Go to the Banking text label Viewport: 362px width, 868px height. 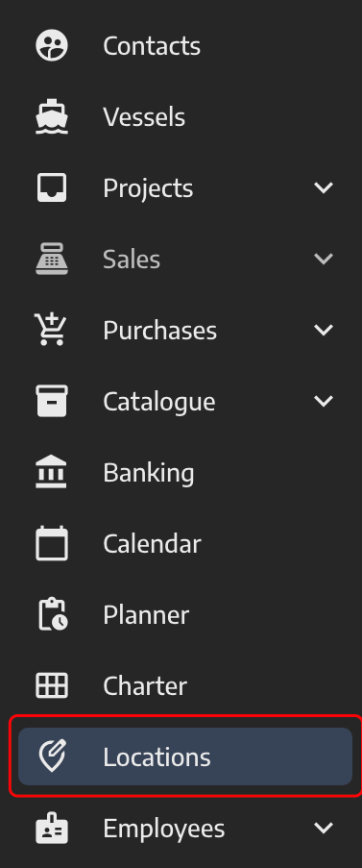coord(149,473)
